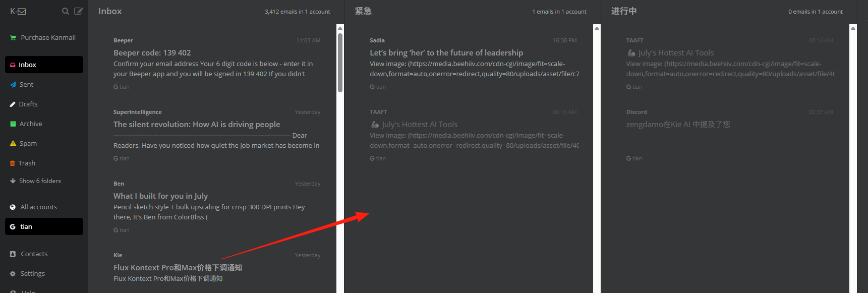Click the Kanmail logo icon
Screen dimensions: 868x293
(x=18, y=11)
